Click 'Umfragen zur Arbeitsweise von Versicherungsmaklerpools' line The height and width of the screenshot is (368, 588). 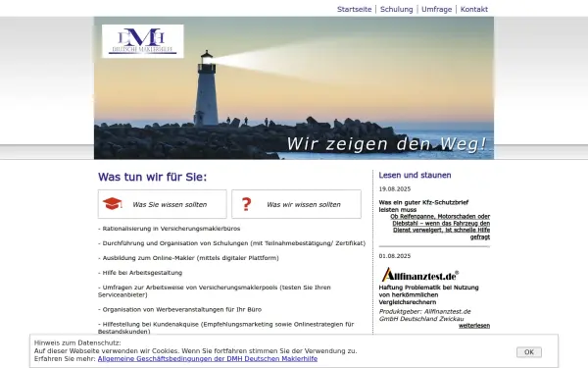(x=214, y=291)
